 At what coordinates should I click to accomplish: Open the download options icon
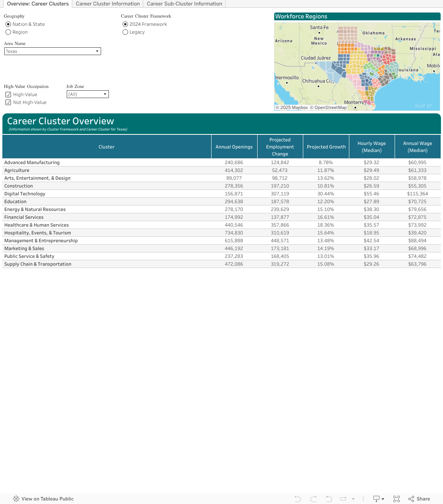pos(379,499)
